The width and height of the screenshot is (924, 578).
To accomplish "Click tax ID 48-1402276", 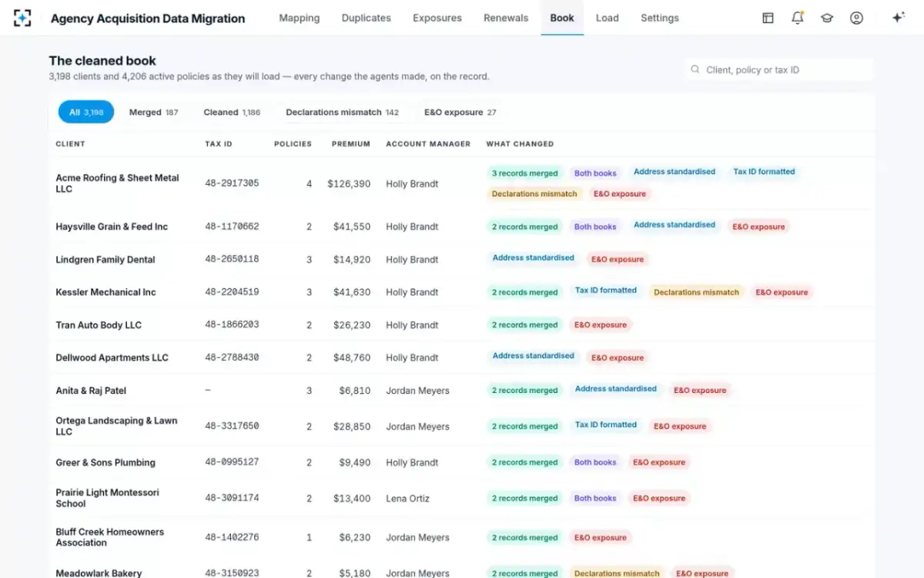I will coord(232,537).
